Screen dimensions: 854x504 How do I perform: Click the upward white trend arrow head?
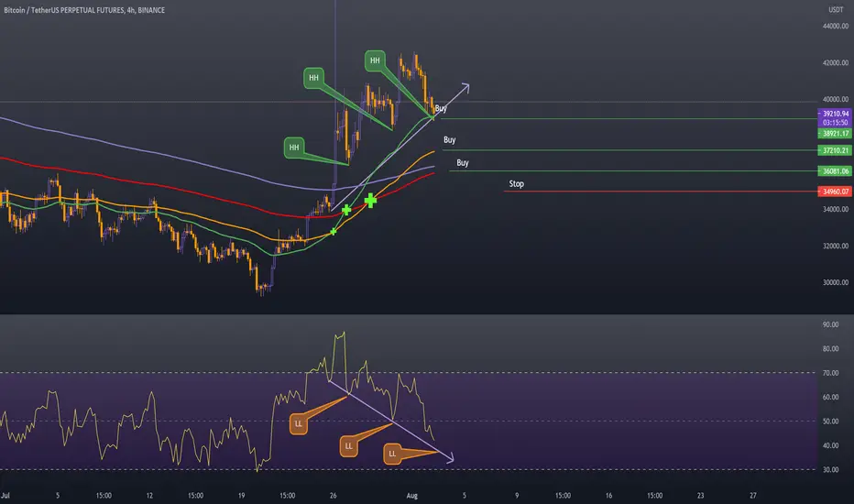click(465, 87)
